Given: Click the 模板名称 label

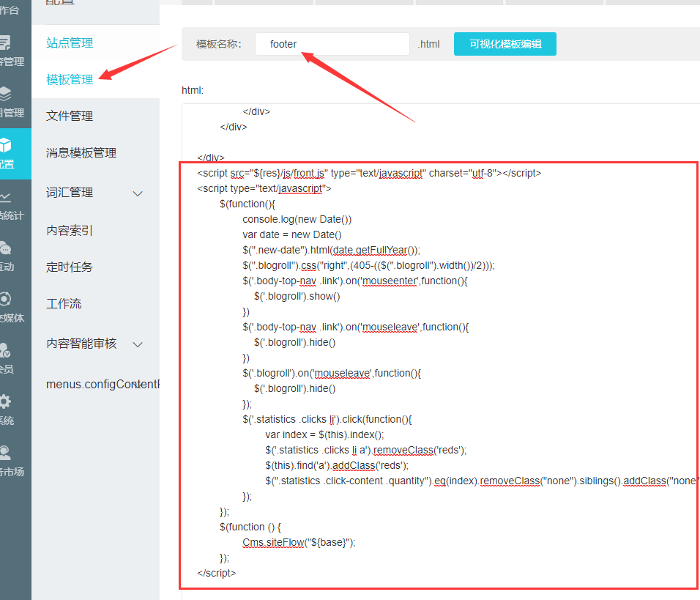Looking at the screenshot, I should tap(218, 44).
